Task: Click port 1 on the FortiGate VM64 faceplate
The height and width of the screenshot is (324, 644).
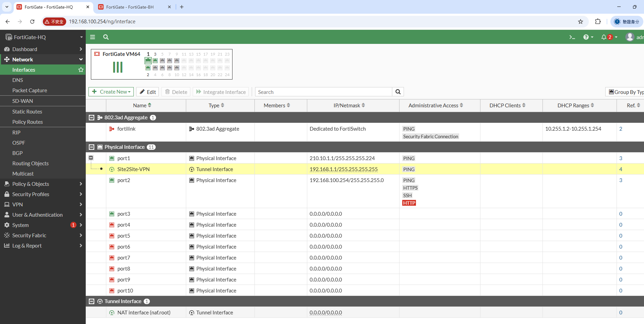Action: coord(148,61)
